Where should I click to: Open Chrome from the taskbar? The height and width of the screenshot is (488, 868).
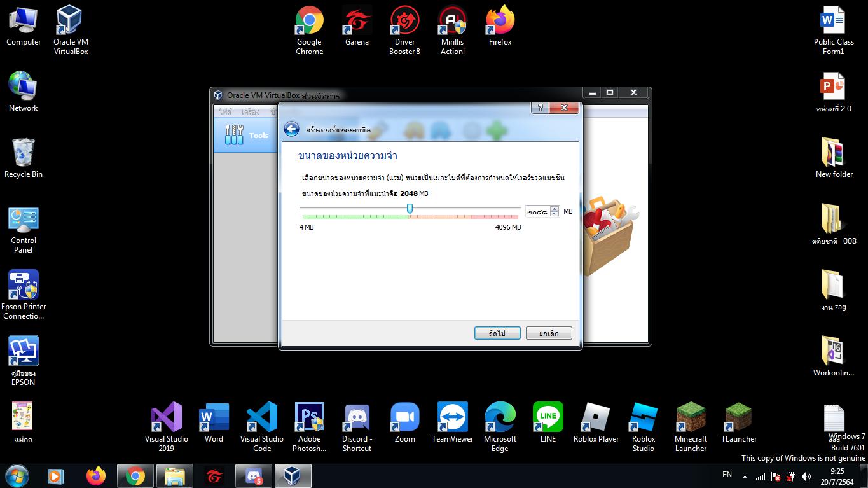135,476
